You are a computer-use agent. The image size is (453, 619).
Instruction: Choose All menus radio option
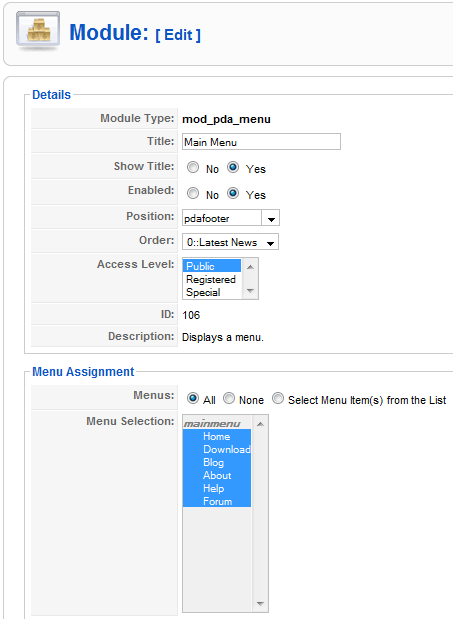click(x=193, y=398)
